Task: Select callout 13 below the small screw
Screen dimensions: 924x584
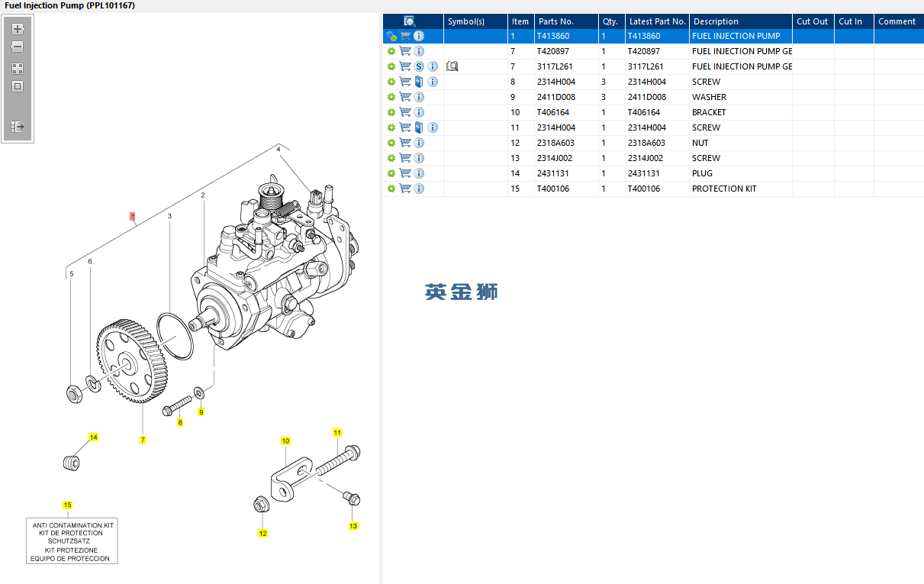Action: 353,526
